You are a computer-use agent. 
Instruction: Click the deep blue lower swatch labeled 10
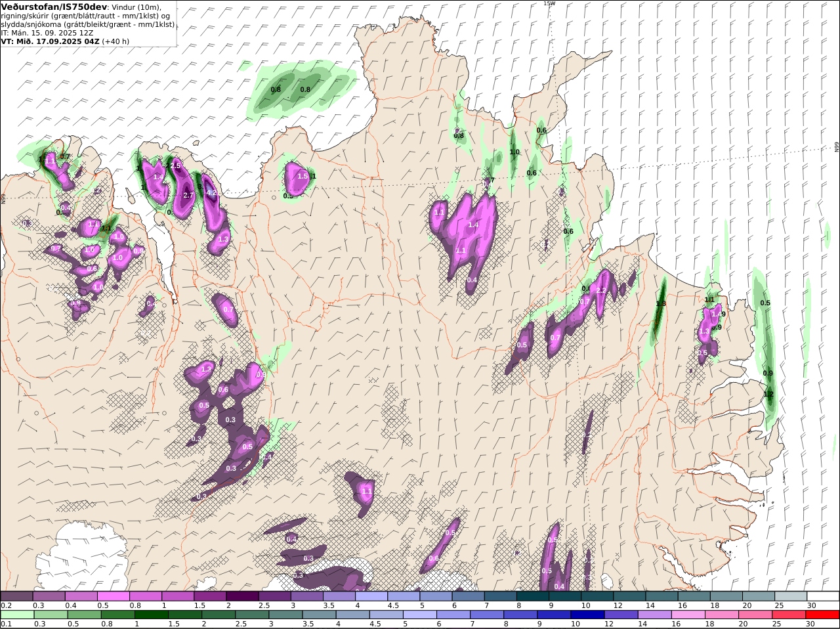(587, 615)
